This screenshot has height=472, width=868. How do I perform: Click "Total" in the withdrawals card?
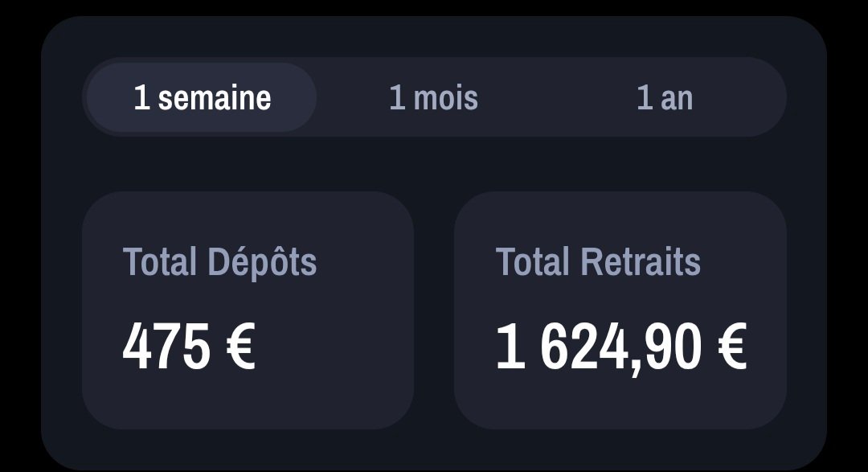click(533, 261)
